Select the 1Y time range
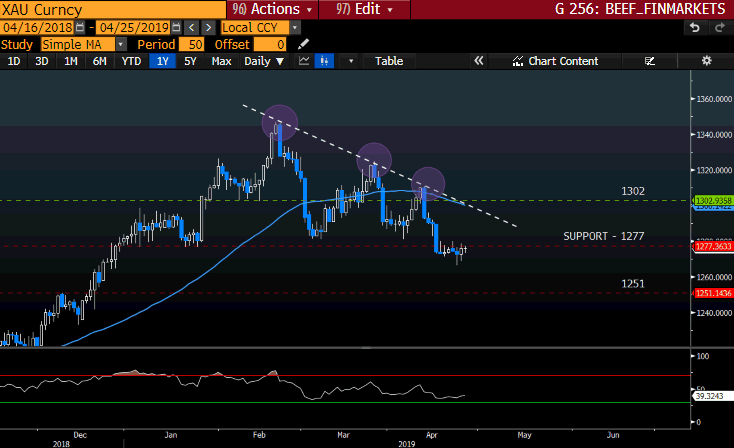Screen dimensions: 734x448 point(162,61)
